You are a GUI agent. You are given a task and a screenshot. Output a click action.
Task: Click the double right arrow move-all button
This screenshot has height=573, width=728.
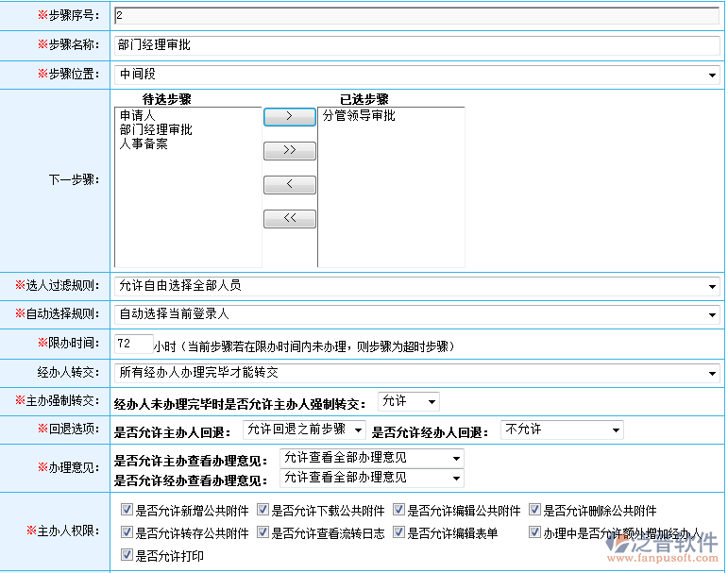(289, 150)
